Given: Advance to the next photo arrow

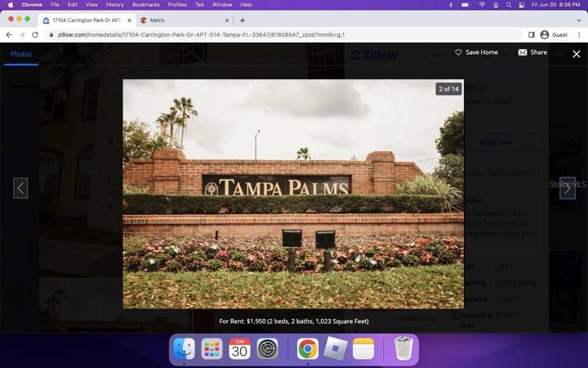Looking at the screenshot, I should [568, 188].
